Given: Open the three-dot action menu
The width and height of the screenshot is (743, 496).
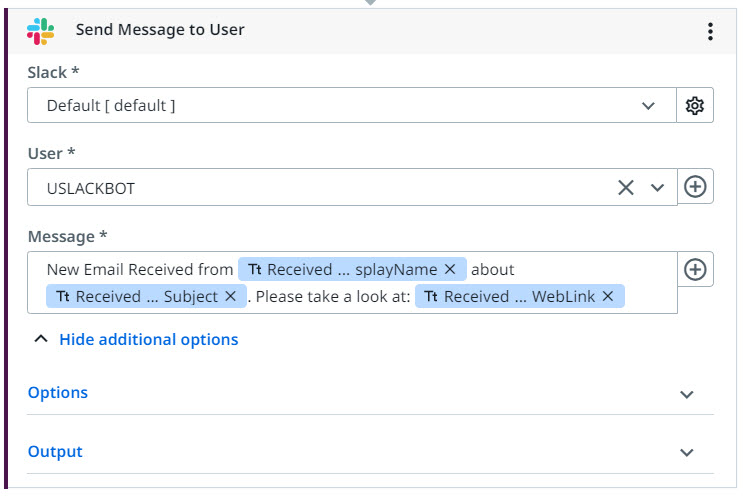Looking at the screenshot, I should [x=710, y=31].
